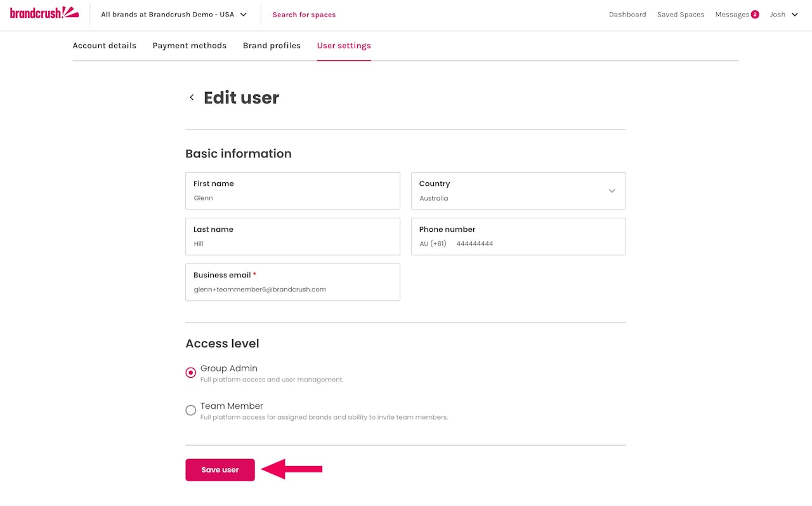812x506 pixels.
Task: Click the Brandcrush logo
Action: pos(44,13)
